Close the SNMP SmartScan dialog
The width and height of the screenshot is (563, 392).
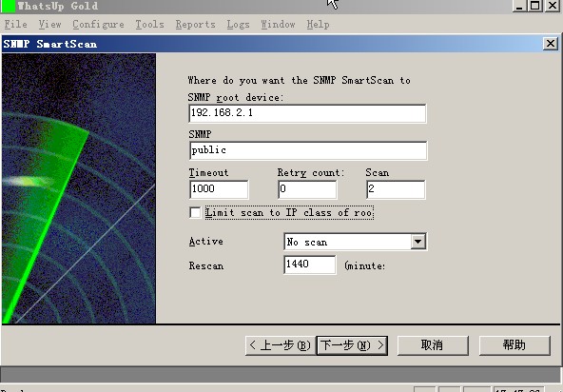pos(551,44)
